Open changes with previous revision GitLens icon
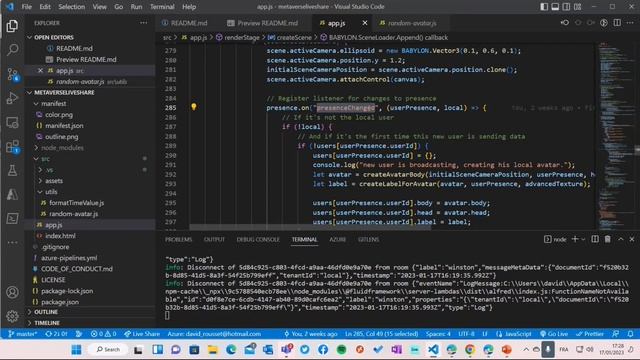The height and width of the screenshot is (360, 640). (565, 23)
